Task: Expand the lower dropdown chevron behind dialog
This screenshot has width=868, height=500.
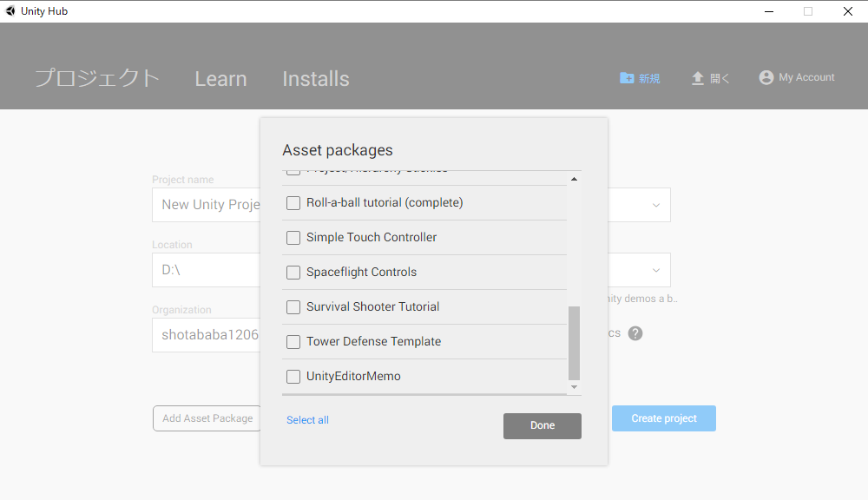Action: (x=656, y=270)
